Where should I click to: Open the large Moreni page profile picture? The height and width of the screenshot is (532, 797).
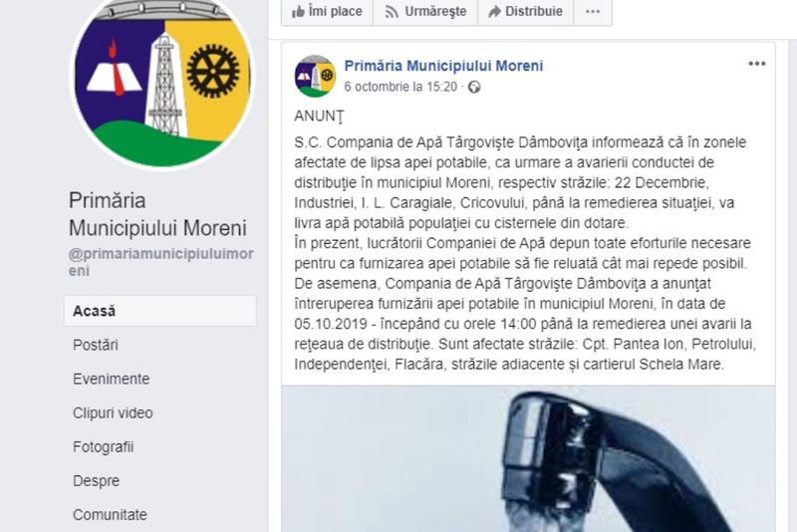(162, 82)
